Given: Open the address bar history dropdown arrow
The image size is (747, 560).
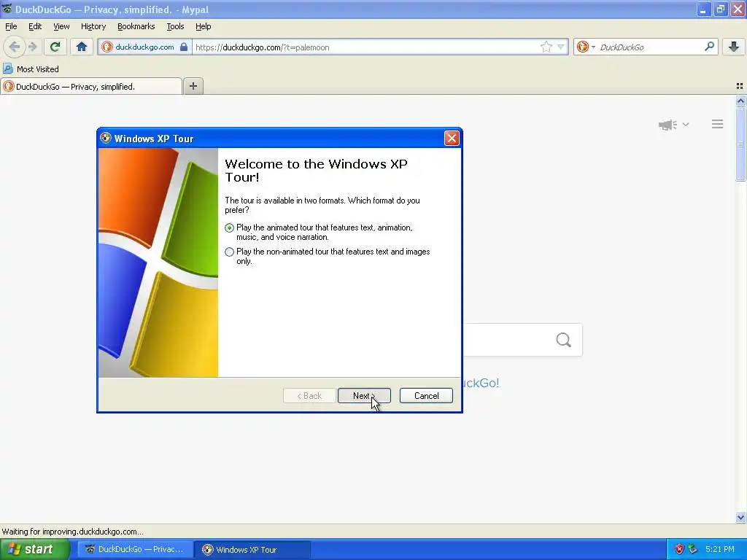Looking at the screenshot, I should (561, 47).
